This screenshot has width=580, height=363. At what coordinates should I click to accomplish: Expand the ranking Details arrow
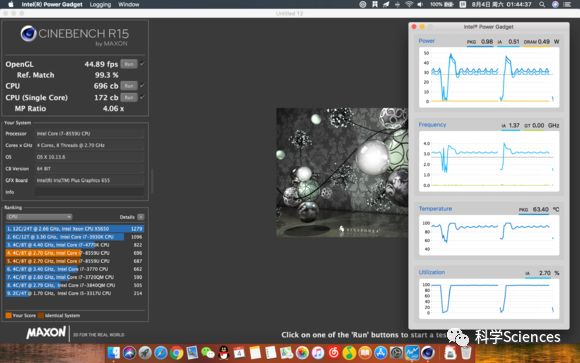tap(141, 217)
